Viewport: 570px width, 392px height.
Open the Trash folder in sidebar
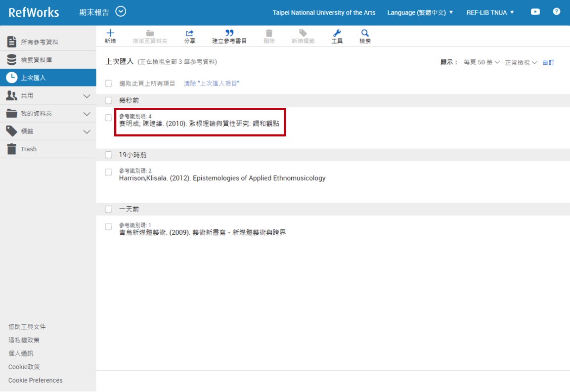coord(29,149)
